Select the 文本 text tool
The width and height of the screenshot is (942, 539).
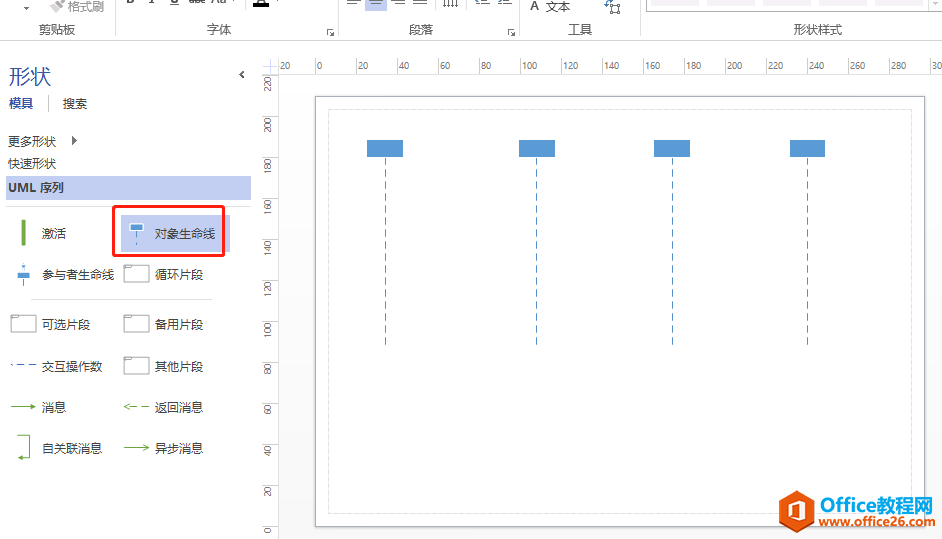[550, 7]
